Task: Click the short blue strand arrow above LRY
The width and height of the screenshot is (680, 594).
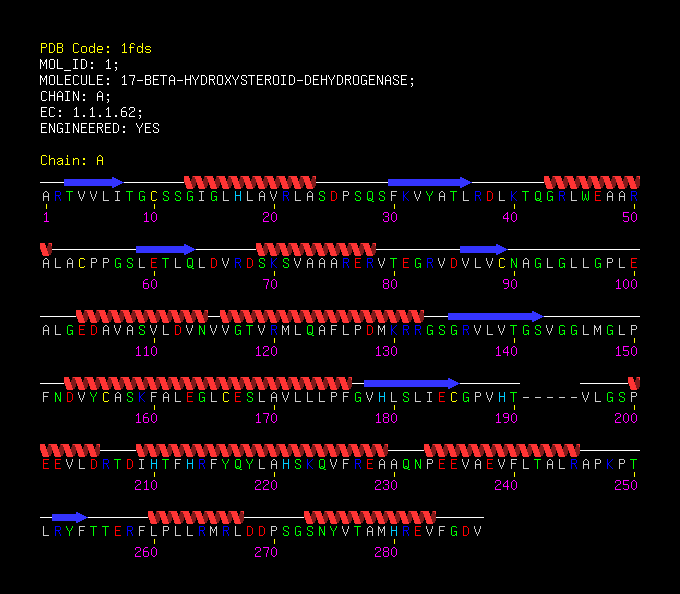Action: pos(70,517)
